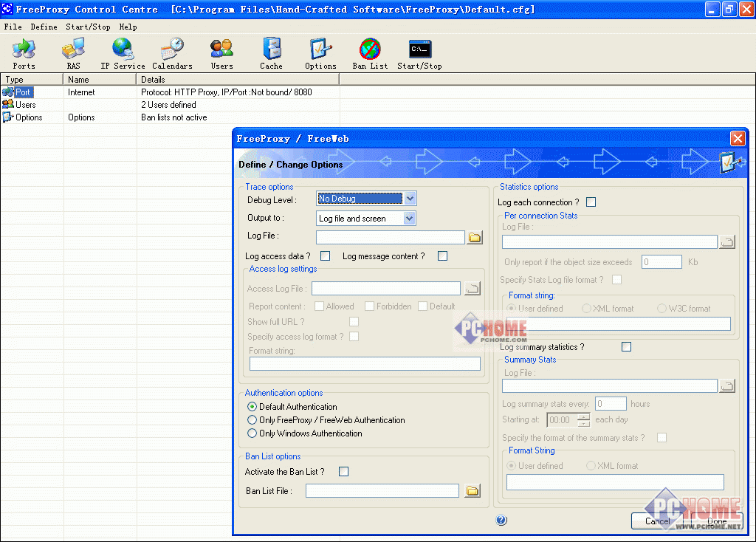Click 'Ban lists not active' details text
Screen dimensions: 756x542
point(173,117)
